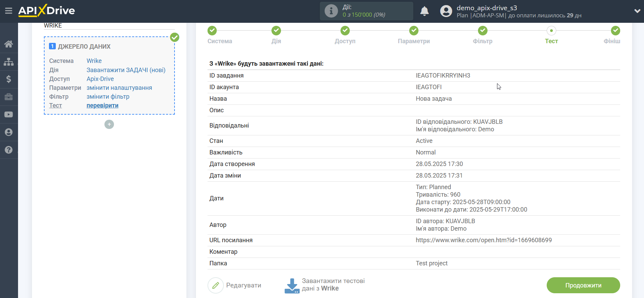Click the ApiX-Drive logo

click(x=47, y=11)
